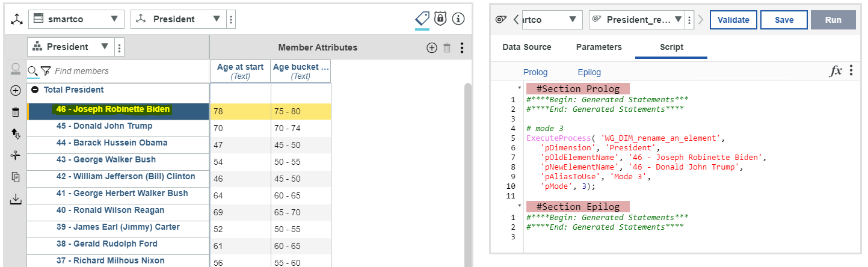The image size is (868, 267).
Task: Click the Age bucket cell showing 70 - 74
Action: 301,128
